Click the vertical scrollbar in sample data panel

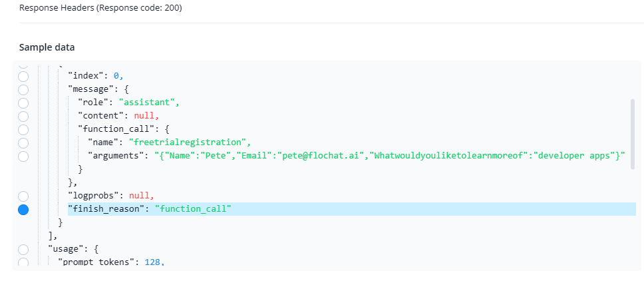[x=632, y=133]
